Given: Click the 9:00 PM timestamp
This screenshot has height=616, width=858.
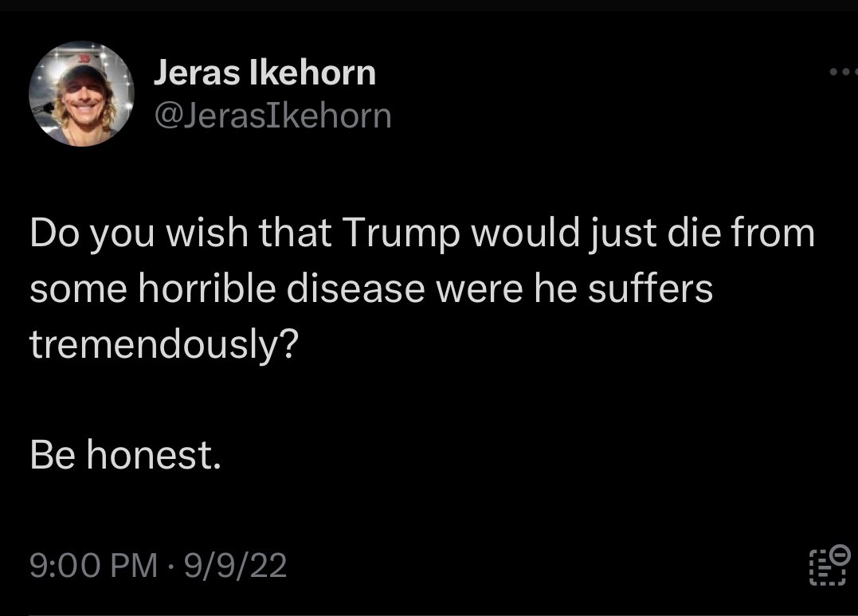Looking at the screenshot, I should [x=93, y=566].
